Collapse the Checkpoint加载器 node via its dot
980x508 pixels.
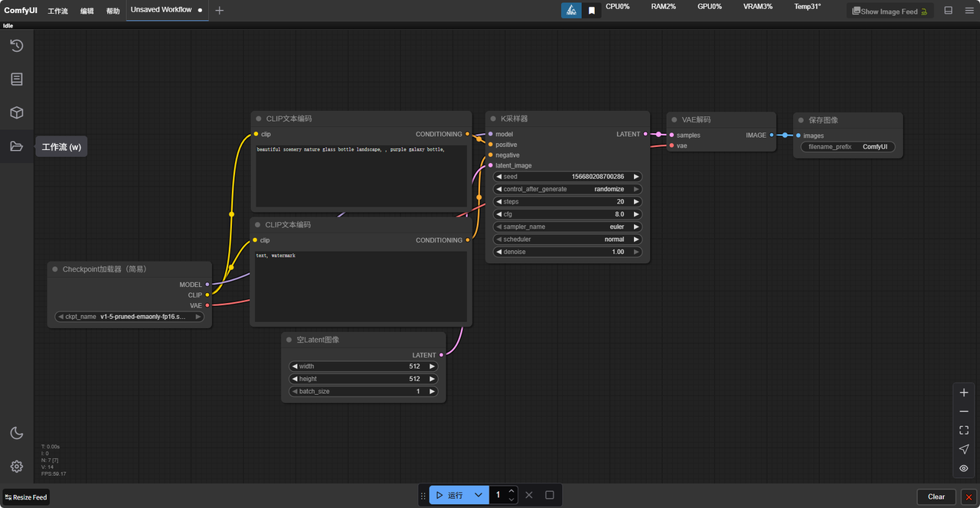(x=55, y=269)
